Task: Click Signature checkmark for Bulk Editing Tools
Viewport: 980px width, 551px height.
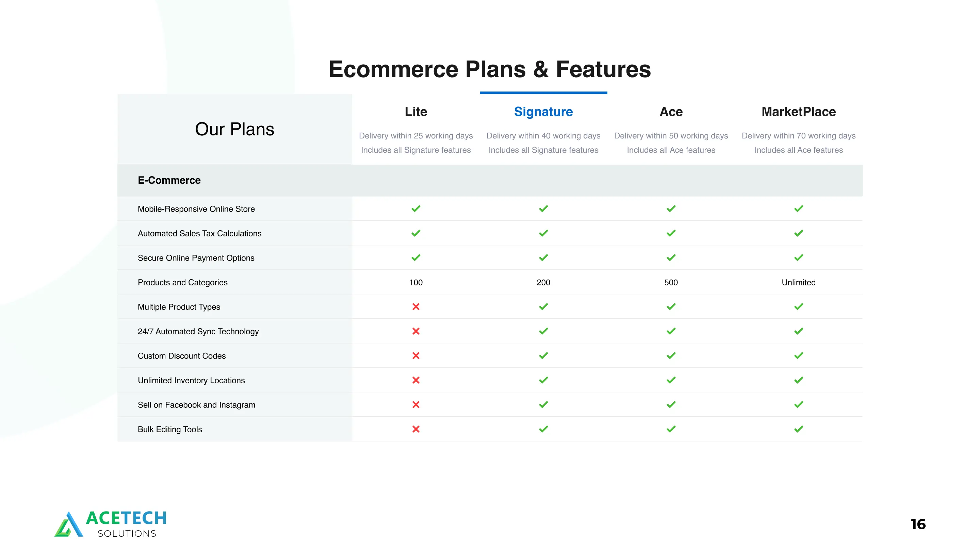Action: 543,429
